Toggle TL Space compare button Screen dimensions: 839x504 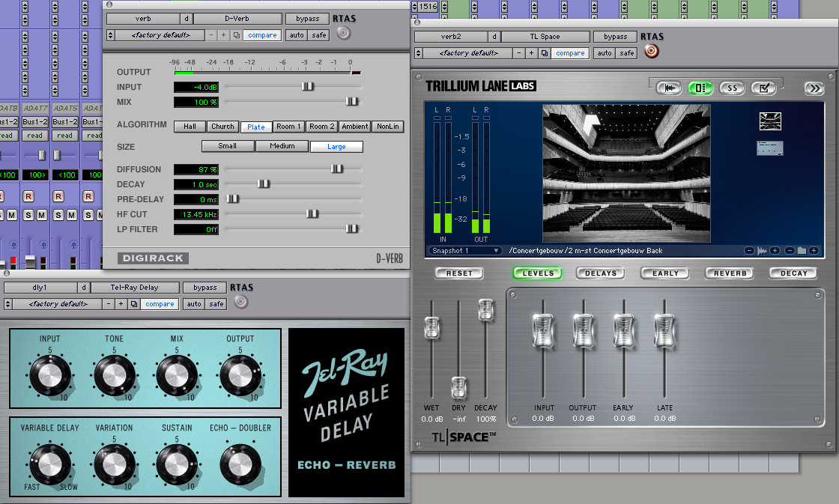[570, 53]
